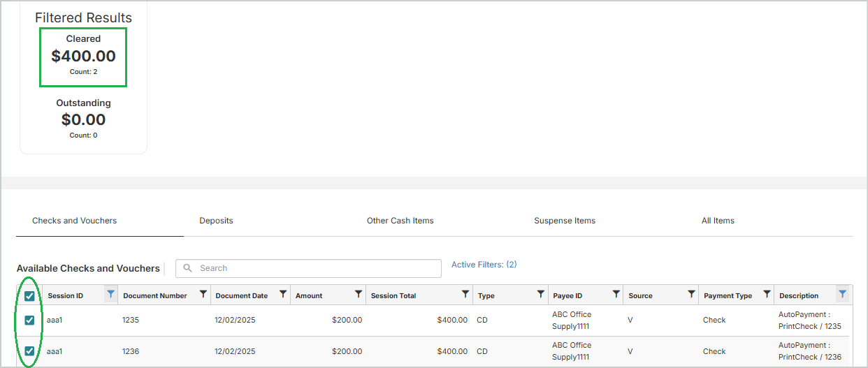Click the Session Total filter funnel

(x=465, y=295)
